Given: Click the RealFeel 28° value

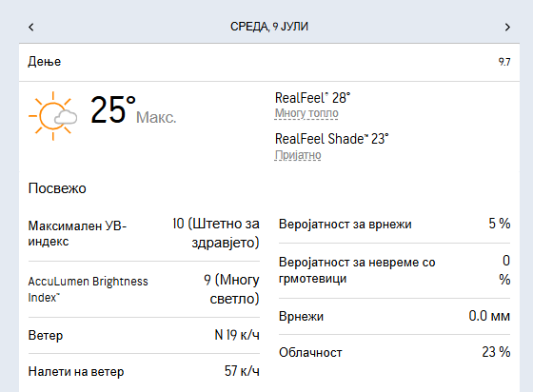Looking at the screenshot, I should [312, 98].
